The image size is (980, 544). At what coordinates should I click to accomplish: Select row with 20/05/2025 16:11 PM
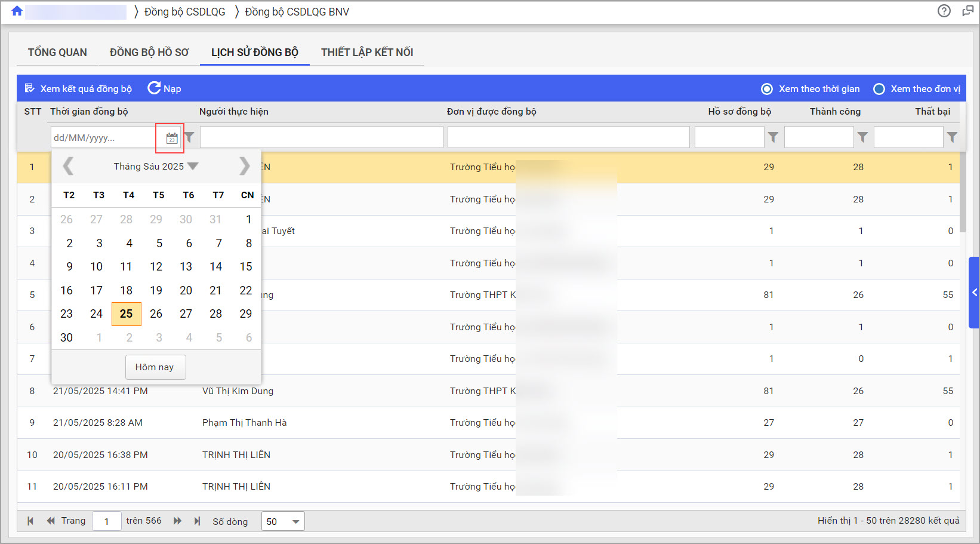point(488,487)
